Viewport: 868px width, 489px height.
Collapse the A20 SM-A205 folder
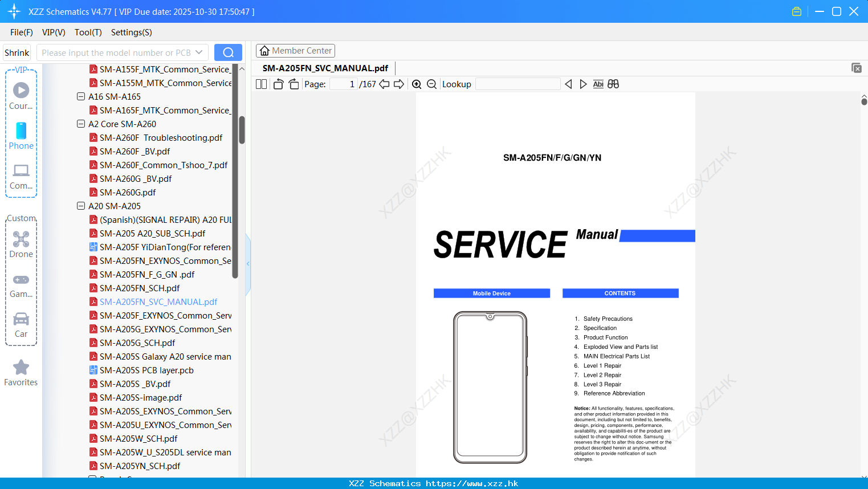click(x=81, y=206)
